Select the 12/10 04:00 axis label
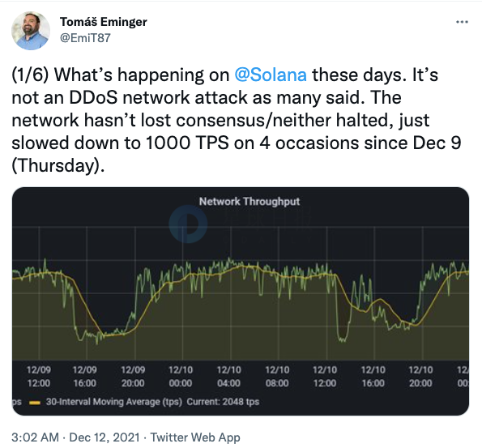This screenshot has height=448, width=482. (229, 377)
